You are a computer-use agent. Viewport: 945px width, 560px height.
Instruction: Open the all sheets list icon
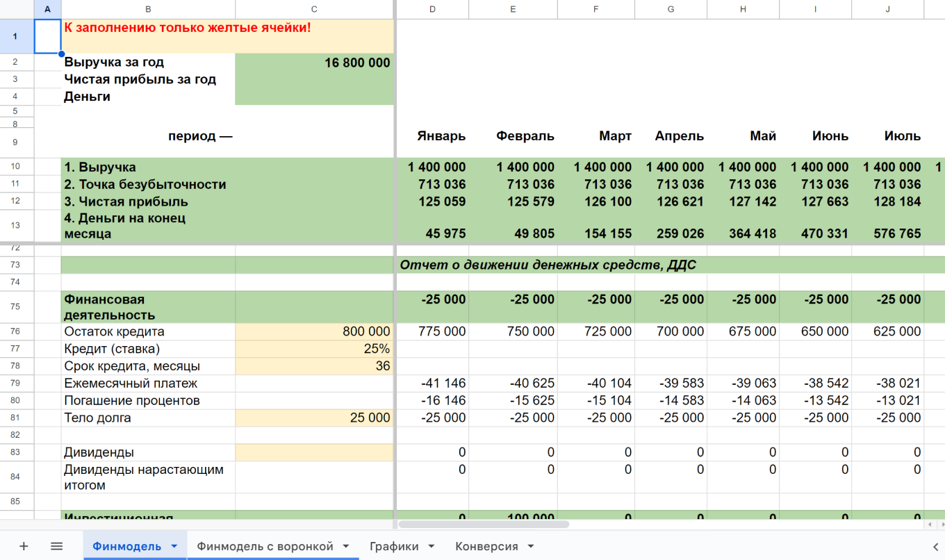click(x=57, y=546)
